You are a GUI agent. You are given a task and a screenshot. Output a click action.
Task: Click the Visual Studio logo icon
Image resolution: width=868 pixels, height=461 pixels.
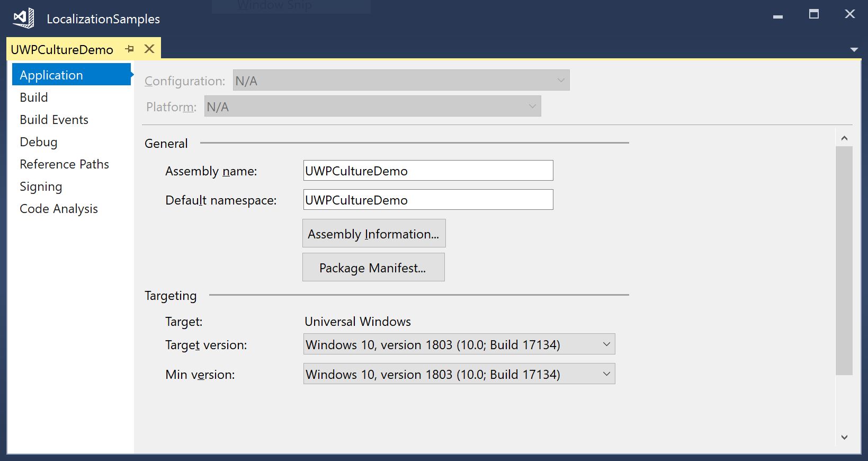[x=24, y=19]
